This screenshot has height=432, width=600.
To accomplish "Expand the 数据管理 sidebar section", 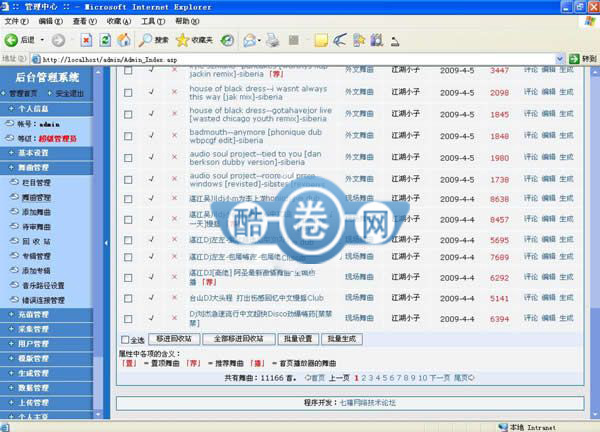I will click(x=46, y=388).
